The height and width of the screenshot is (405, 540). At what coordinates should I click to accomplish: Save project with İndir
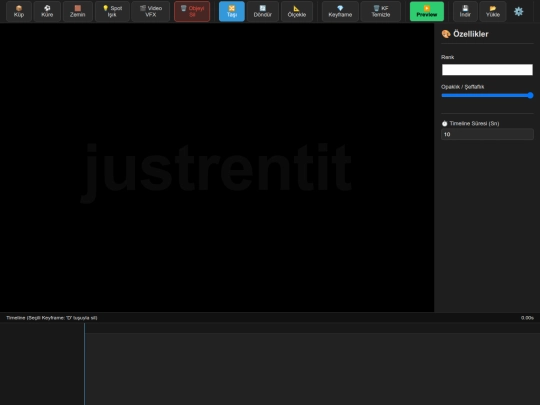[465, 11]
